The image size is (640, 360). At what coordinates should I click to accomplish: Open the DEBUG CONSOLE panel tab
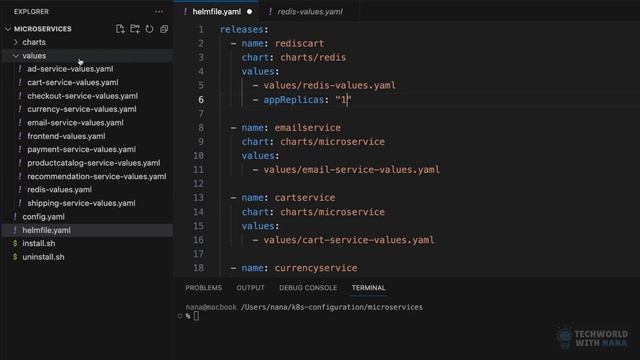308,288
